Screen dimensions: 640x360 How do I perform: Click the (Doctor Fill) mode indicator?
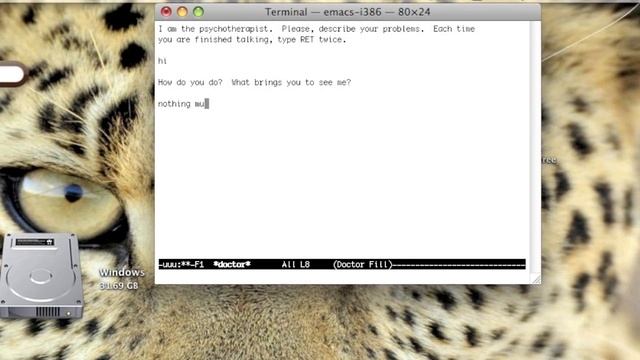coord(362,264)
